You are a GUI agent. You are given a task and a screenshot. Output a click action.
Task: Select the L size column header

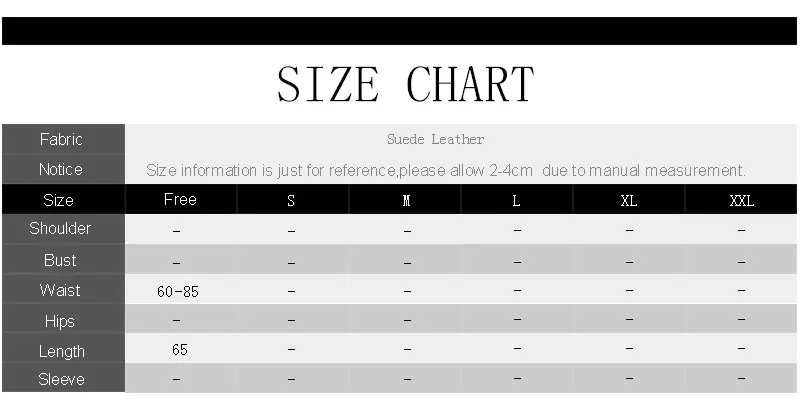point(516,201)
